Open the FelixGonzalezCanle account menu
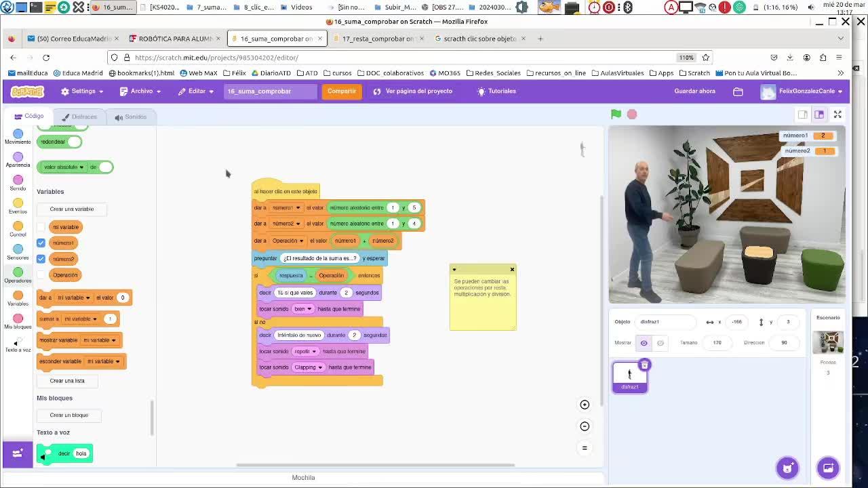 [x=802, y=91]
